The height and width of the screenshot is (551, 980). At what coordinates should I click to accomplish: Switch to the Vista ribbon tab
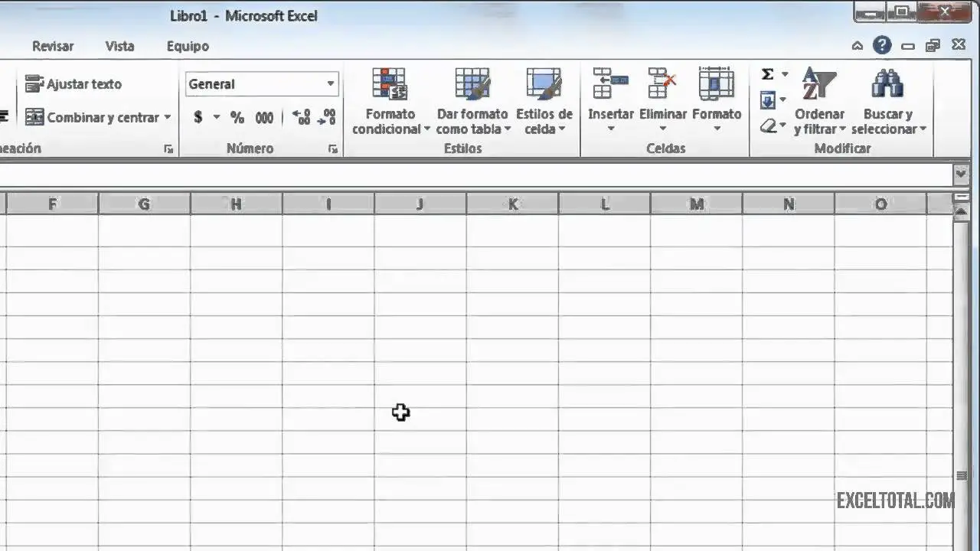[119, 46]
